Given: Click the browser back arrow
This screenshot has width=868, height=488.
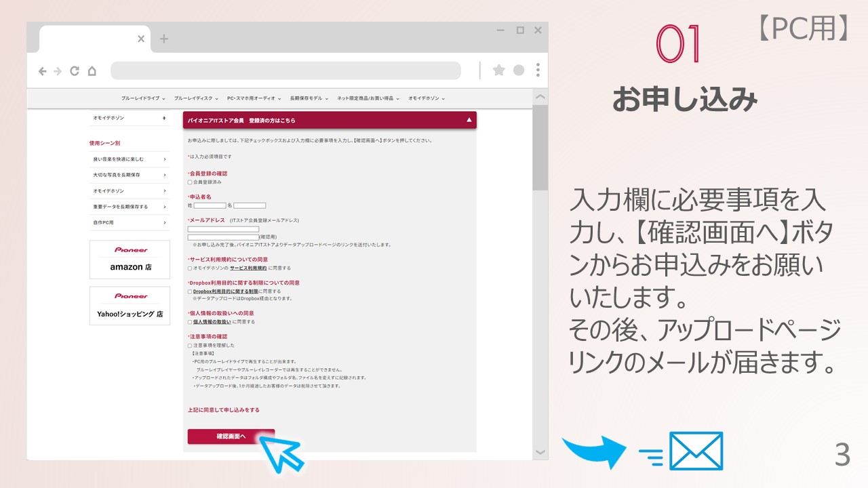Looking at the screenshot, I should click(x=43, y=70).
